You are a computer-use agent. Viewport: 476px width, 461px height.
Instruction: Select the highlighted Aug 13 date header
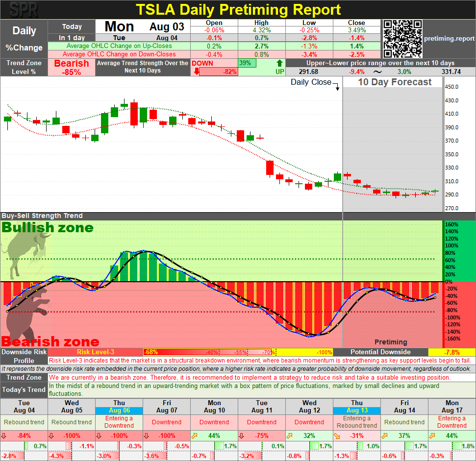click(357, 411)
